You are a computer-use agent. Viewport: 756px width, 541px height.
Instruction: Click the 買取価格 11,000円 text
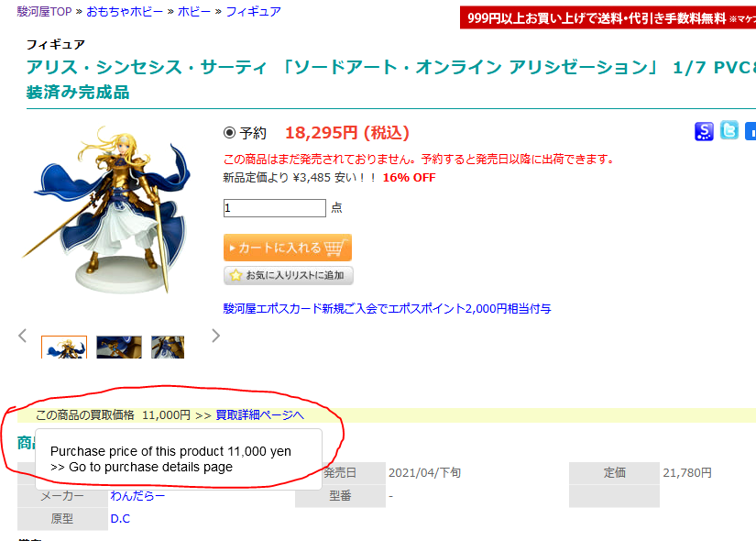113,415
